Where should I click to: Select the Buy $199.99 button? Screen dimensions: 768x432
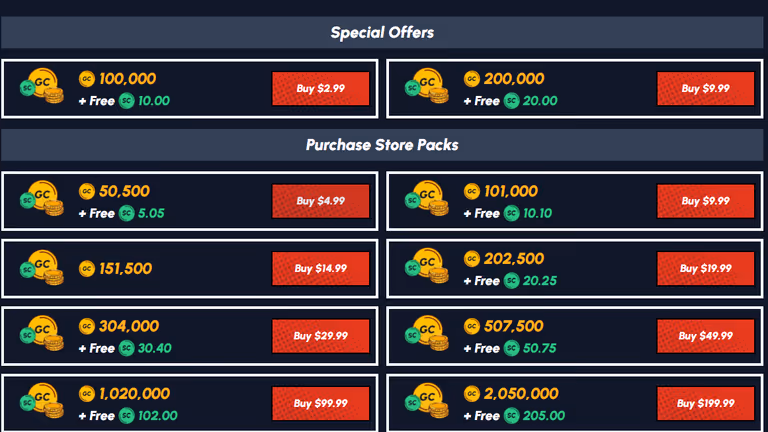pyautogui.click(x=705, y=404)
